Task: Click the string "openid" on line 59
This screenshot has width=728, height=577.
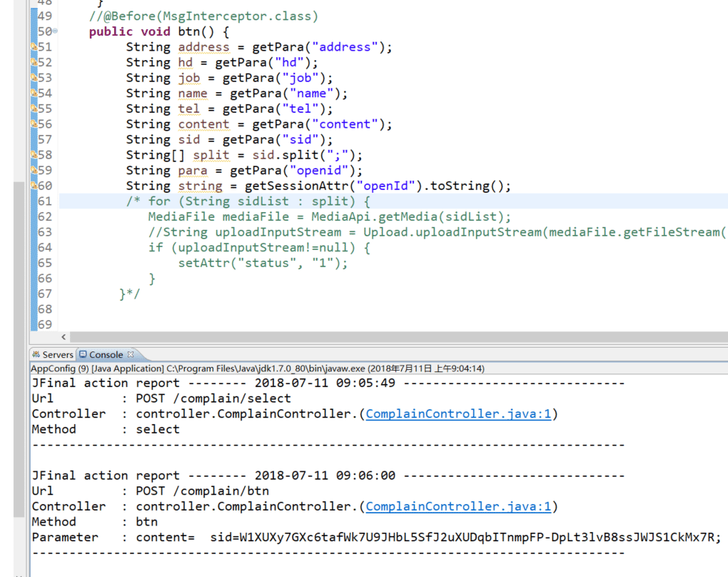Action: tap(319, 171)
